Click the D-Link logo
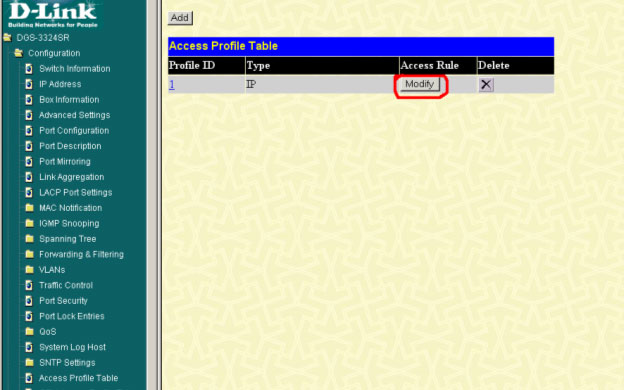This screenshot has width=625, height=390. (53, 15)
